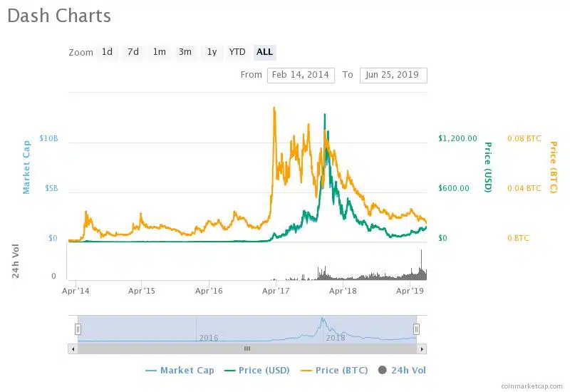Click the Apr '17 axis label
This screenshot has width=570, height=392.
(276, 291)
